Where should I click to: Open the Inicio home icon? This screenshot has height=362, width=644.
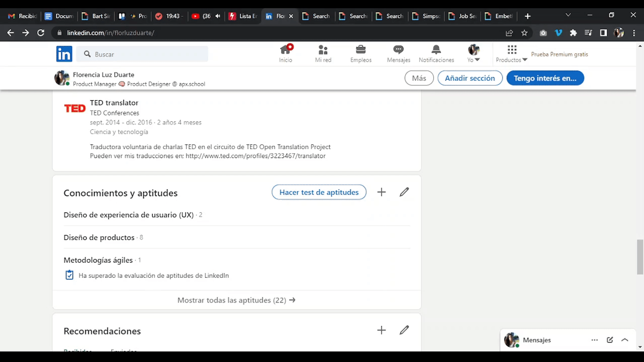click(x=285, y=50)
